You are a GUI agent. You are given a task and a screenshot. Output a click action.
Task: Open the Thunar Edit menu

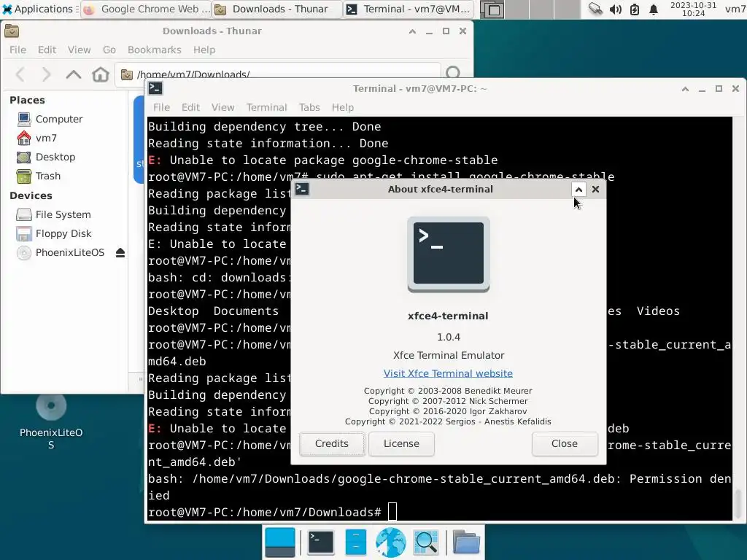(x=47, y=50)
